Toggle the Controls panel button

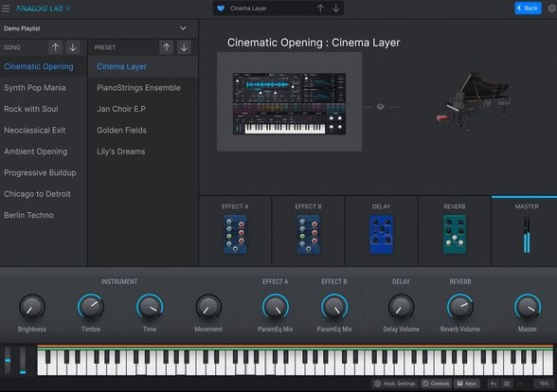pos(436,383)
